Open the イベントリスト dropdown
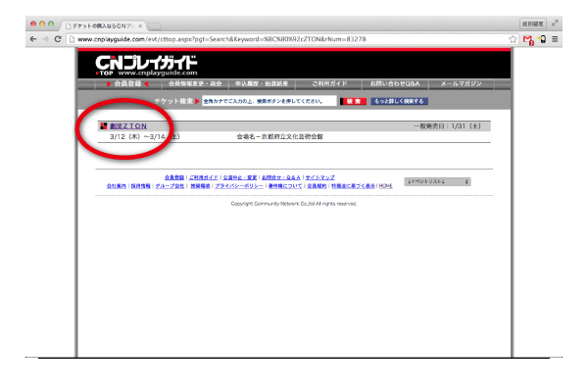Image resolution: width=588 pixels, height=392 pixels. pos(437,181)
